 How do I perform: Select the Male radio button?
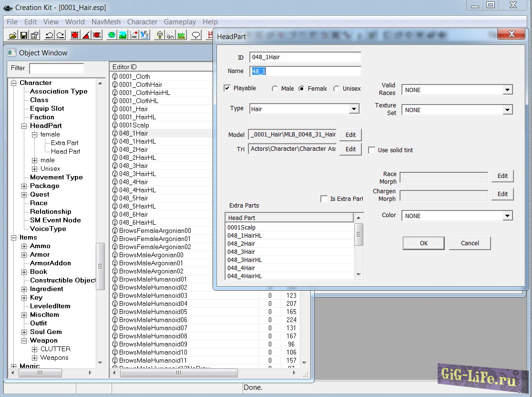(275, 89)
